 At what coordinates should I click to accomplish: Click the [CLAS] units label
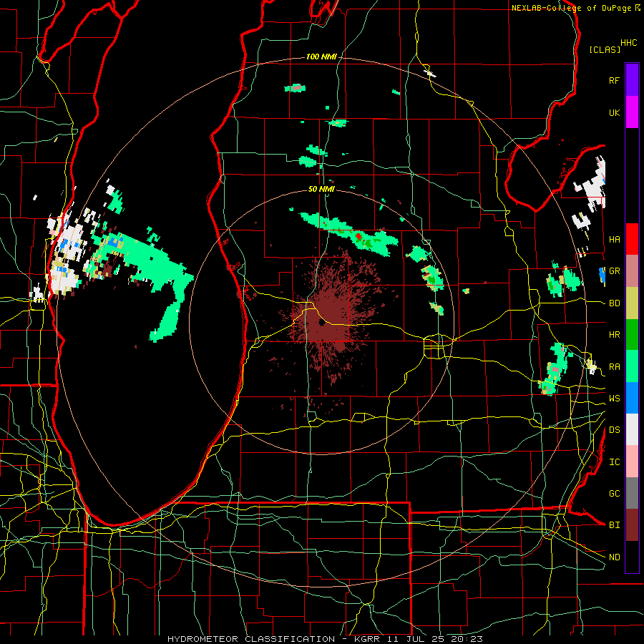pos(605,49)
